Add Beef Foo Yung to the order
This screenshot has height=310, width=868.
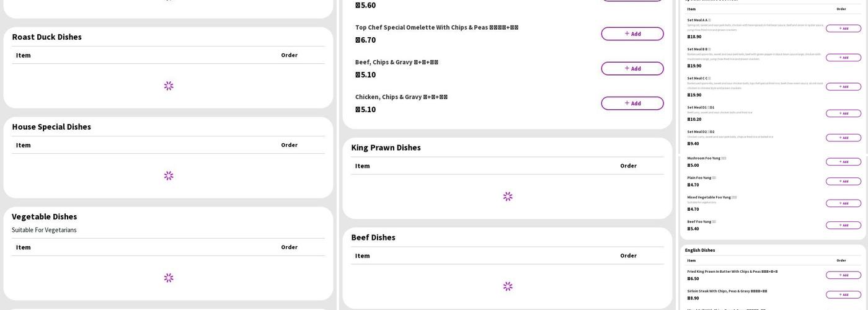pos(843,225)
